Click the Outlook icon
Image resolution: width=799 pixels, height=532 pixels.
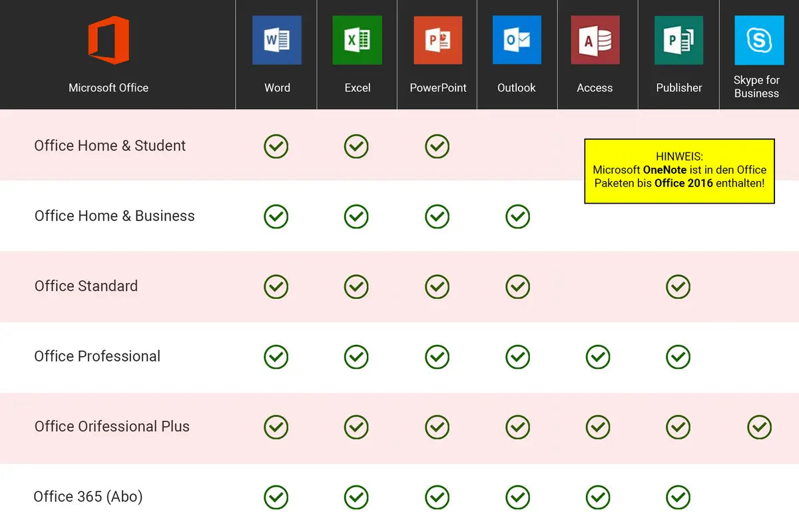click(517, 40)
